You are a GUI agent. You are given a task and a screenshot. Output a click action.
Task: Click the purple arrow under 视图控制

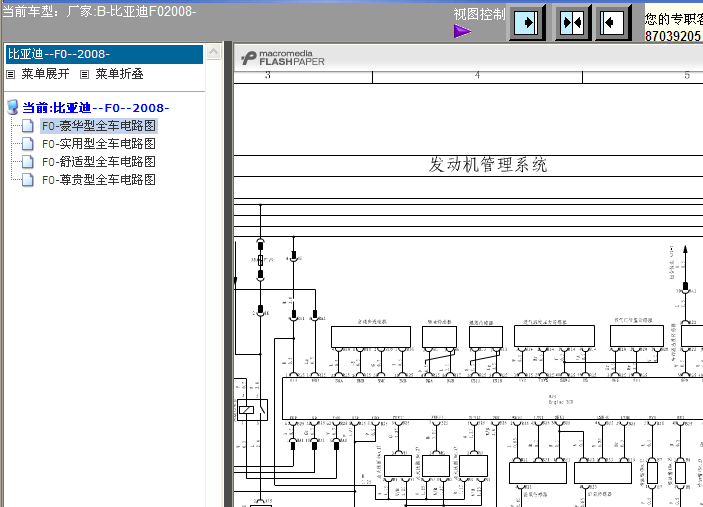click(462, 31)
